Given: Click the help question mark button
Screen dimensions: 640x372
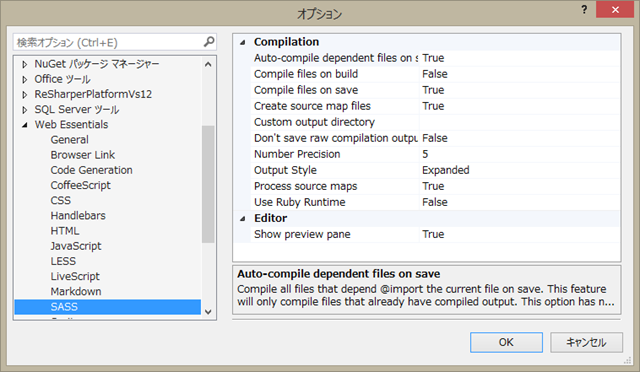Looking at the screenshot, I should pyautogui.click(x=584, y=10).
